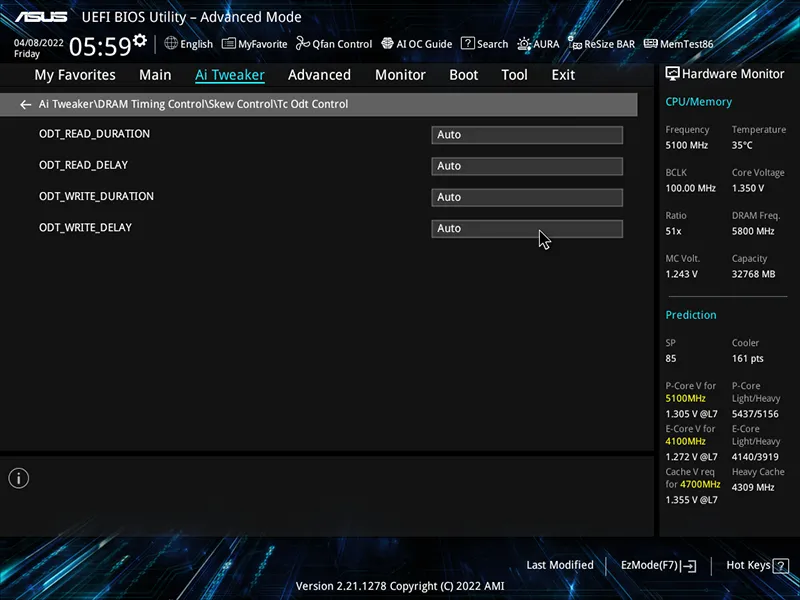
Task: Click the EzMode exit arrow icon
Action: coord(689,566)
